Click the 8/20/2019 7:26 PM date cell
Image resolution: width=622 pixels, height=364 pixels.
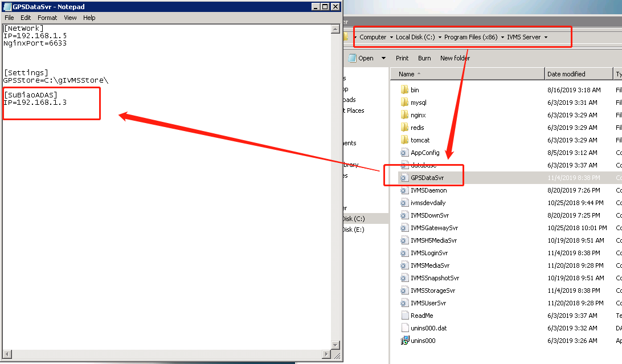coord(574,190)
